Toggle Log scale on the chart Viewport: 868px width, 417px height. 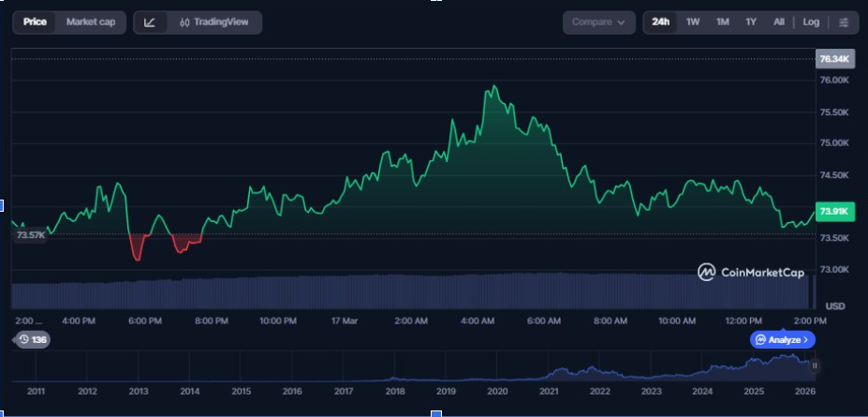click(x=811, y=22)
